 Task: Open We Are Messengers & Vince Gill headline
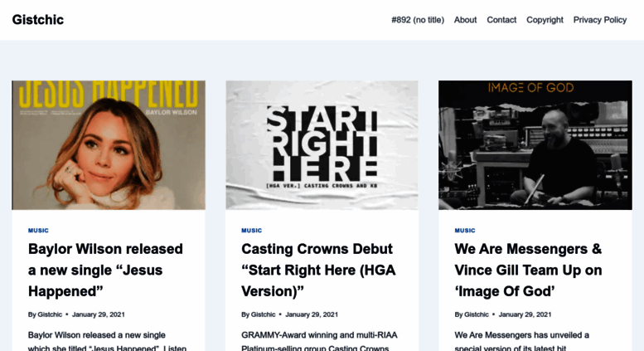tap(529, 270)
